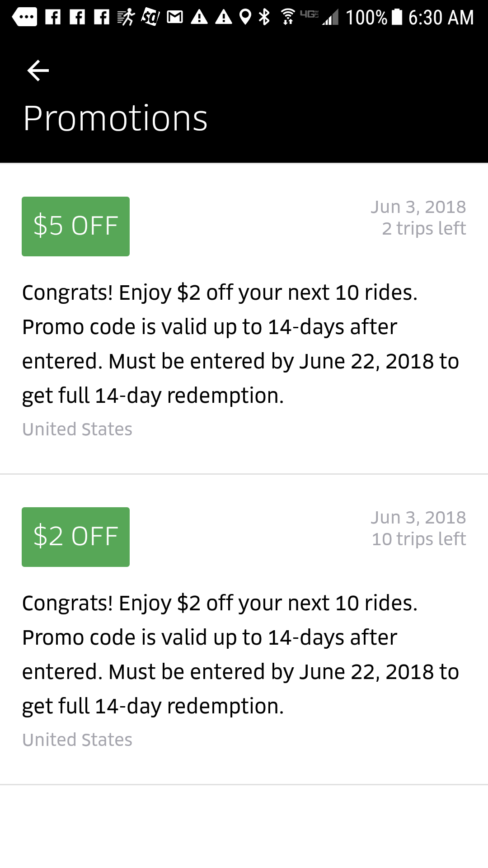
Task: Tap the green $2 OFF badge
Action: point(75,537)
